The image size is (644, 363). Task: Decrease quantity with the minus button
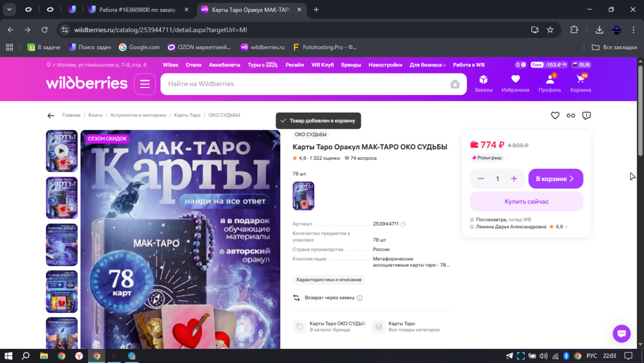(x=481, y=178)
